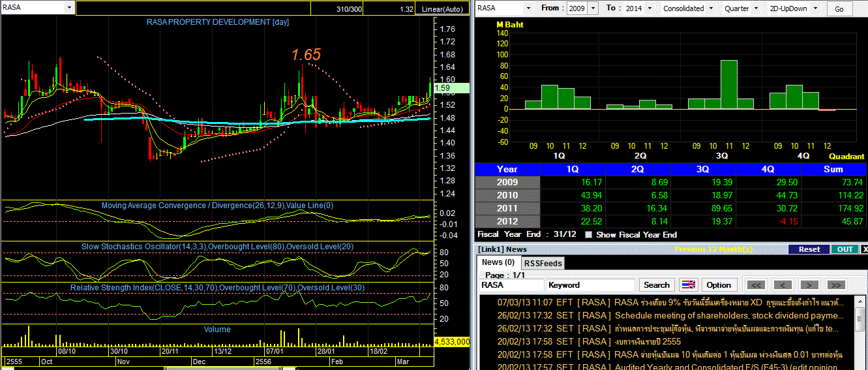Click the Previous 12 Month(s) label
868x370 pixels.
click(713, 249)
